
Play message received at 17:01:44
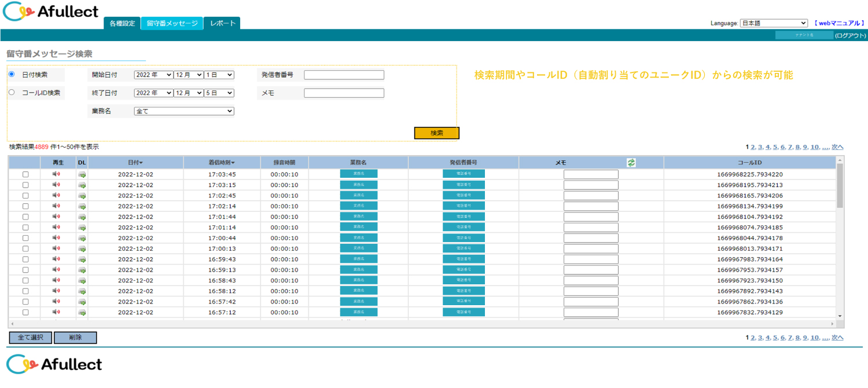click(x=56, y=216)
